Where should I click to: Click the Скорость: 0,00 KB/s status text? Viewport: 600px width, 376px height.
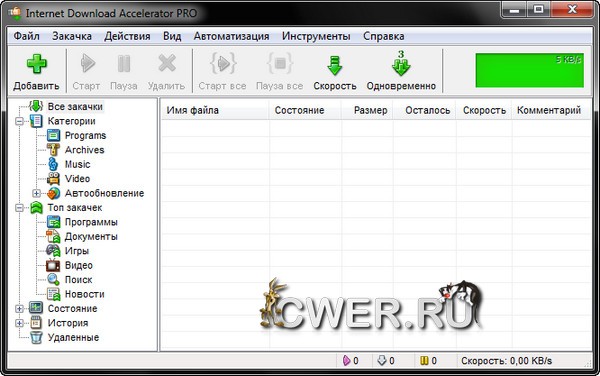pos(506,361)
